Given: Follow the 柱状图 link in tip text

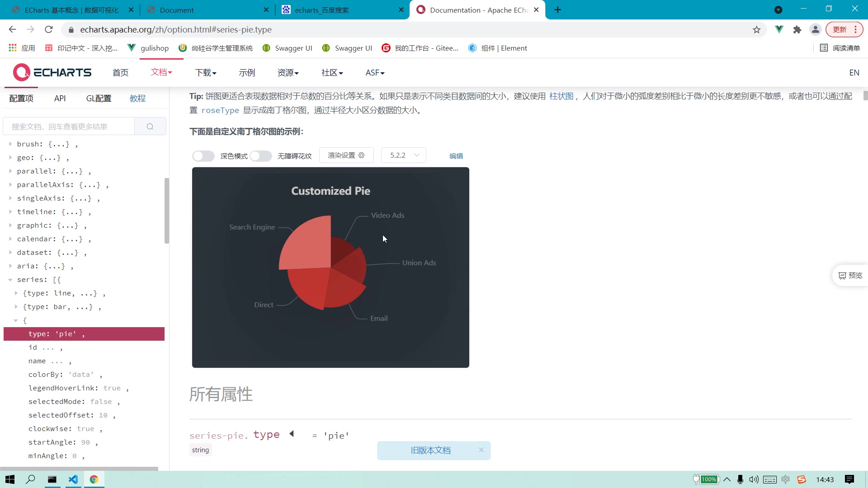Looking at the screenshot, I should [561, 96].
